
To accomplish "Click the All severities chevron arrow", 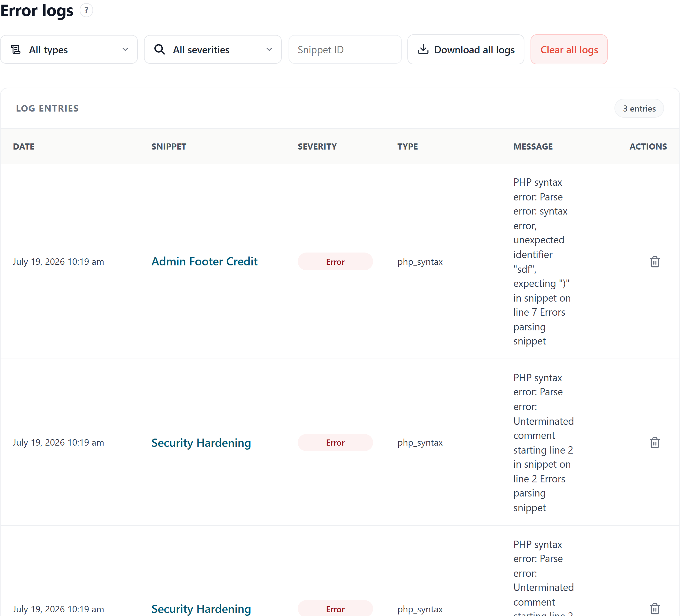I will [x=269, y=50].
